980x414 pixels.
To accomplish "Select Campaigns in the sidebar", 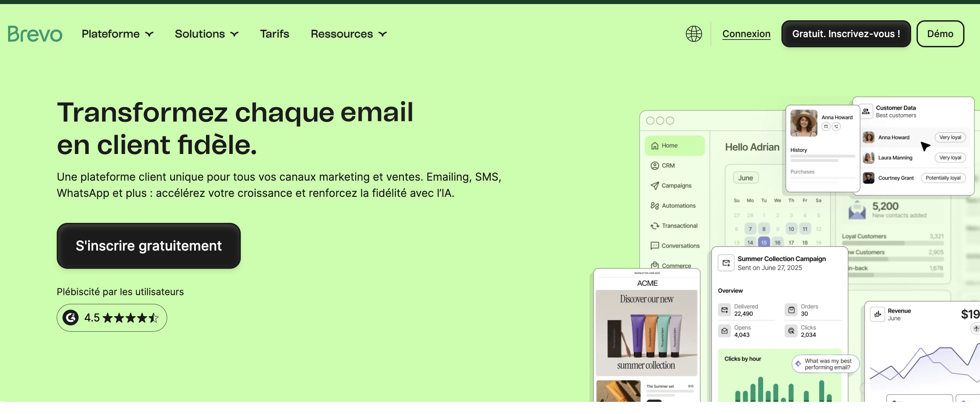I will 676,186.
